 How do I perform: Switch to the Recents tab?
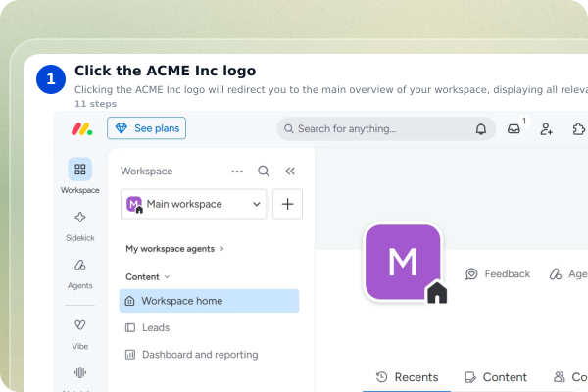tap(407, 377)
